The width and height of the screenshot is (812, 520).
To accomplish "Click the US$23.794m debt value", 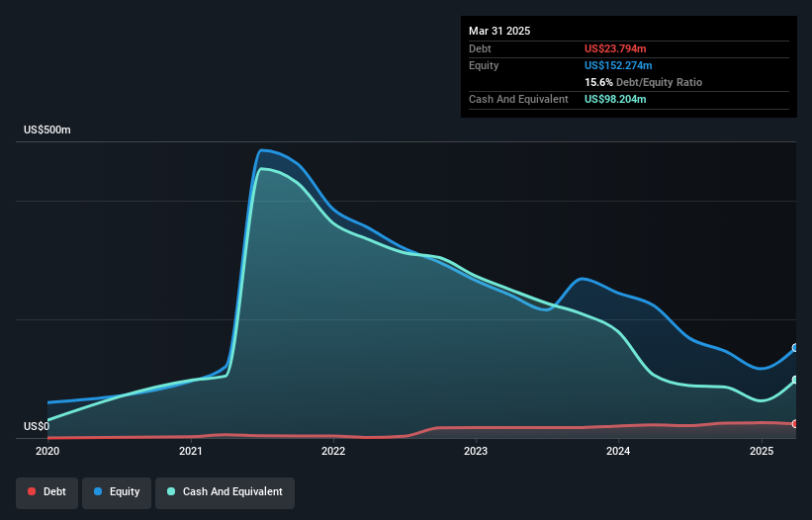I will click(615, 48).
